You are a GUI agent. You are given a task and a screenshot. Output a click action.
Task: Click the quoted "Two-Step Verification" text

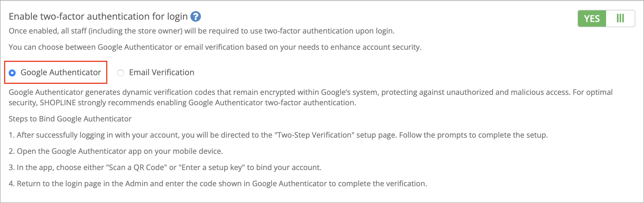[314, 135]
